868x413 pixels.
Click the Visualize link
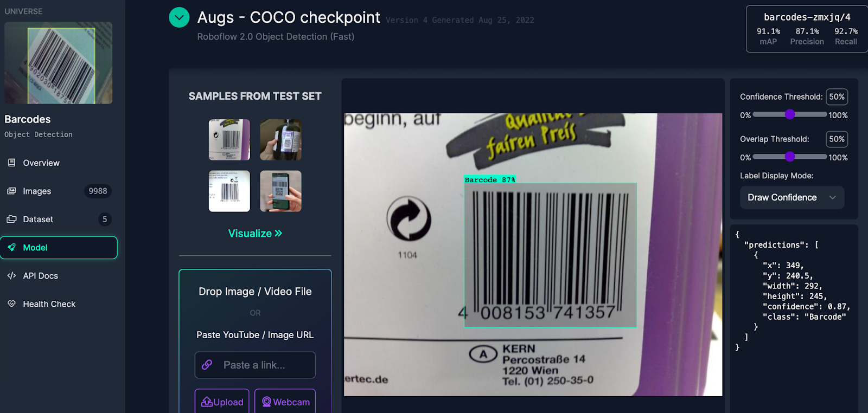tap(255, 233)
